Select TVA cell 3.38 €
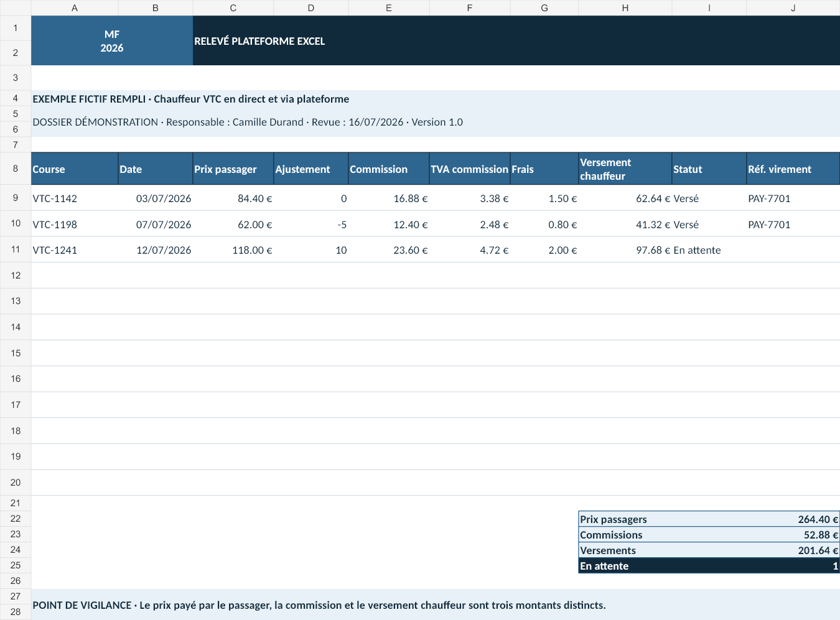The width and height of the screenshot is (840, 620). (470, 198)
